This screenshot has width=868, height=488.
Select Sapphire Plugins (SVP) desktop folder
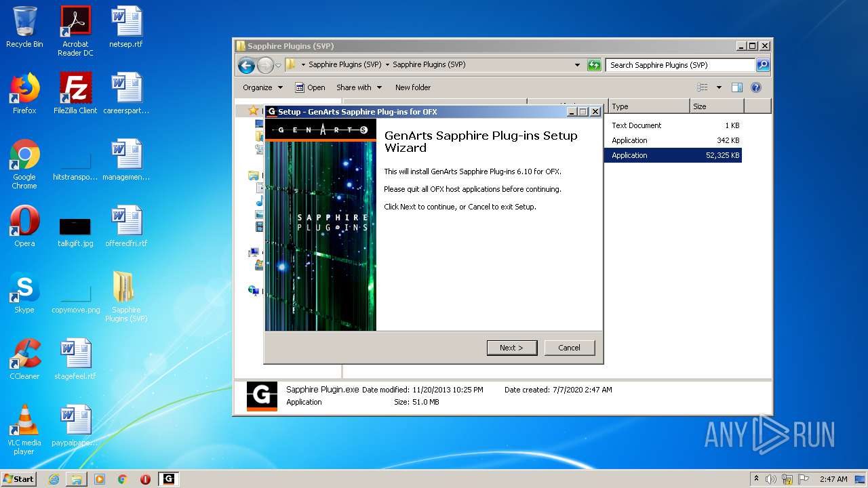[x=126, y=297]
